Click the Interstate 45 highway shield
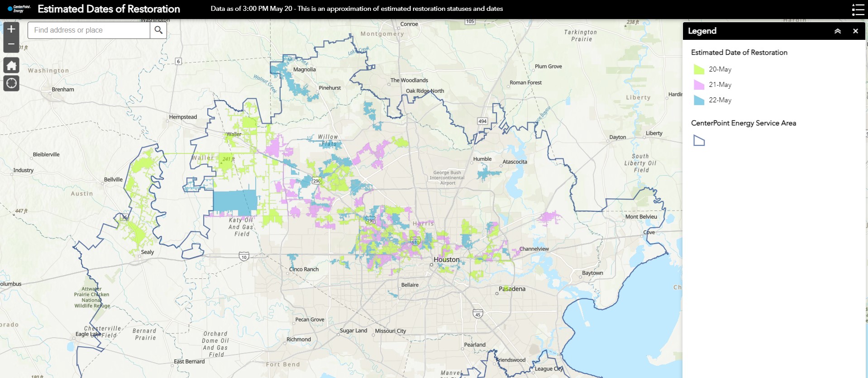This screenshot has width=868, height=378. click(478, 314)
